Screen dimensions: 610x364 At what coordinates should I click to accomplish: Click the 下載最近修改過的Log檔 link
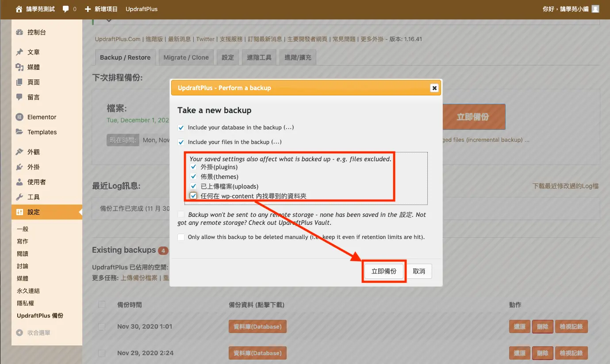(566, 186)
